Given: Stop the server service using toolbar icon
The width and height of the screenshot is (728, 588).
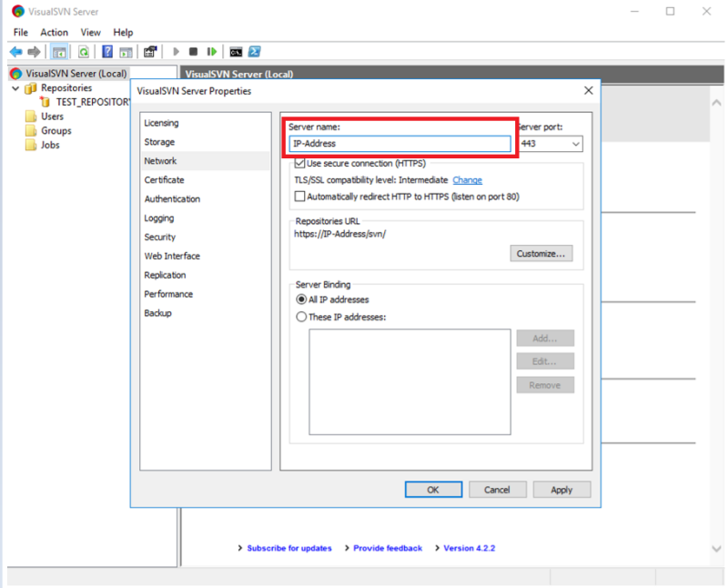Looking at the screenshot, I should 193,51.
